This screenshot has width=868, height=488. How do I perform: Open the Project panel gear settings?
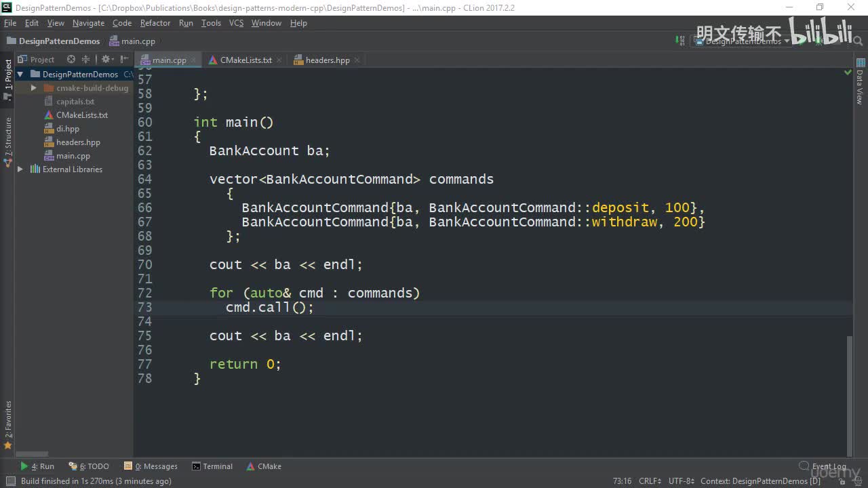(106, 60)
